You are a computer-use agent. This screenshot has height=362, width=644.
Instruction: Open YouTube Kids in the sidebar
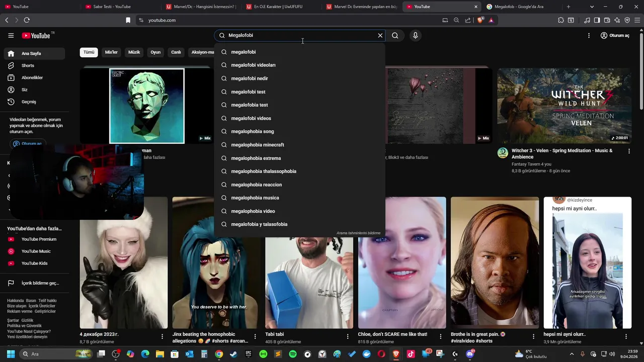[x=34, y=263]
